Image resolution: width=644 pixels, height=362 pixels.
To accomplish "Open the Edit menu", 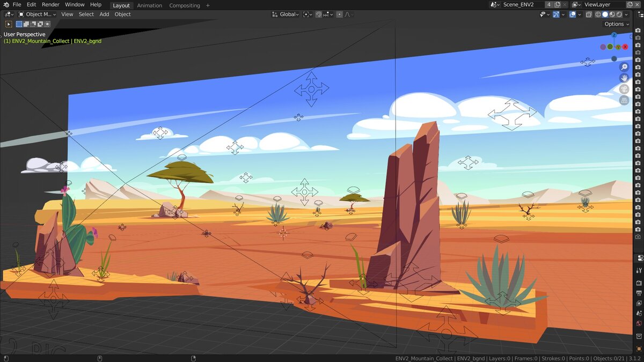I will (x=32, y=5).
